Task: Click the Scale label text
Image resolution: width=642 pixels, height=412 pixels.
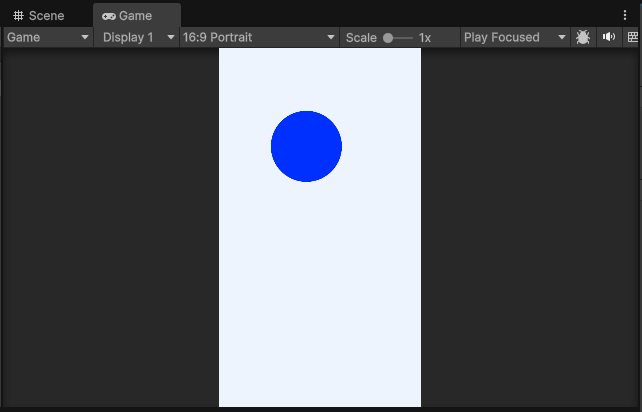Action: click(361, 38)
